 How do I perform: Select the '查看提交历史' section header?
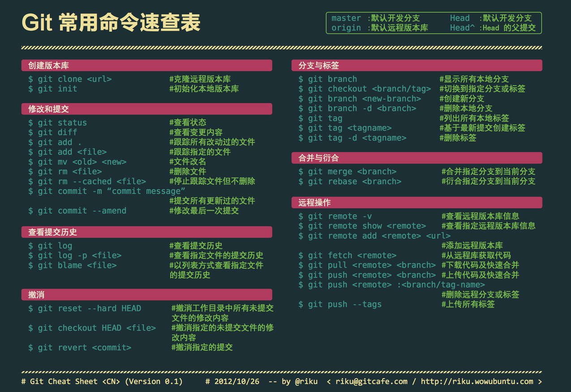point(146,232)
